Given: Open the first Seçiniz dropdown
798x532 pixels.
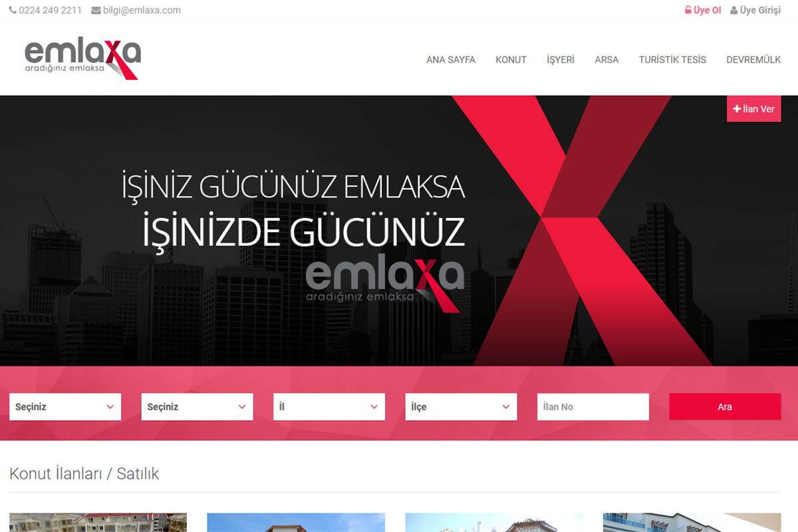Looking at the screenshot, I should 65,407.
